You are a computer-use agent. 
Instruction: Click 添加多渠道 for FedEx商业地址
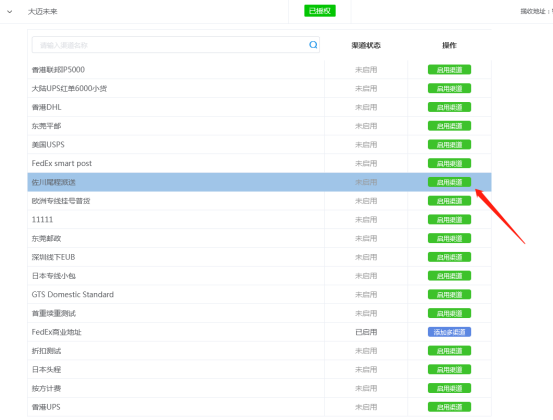(449, 332)
